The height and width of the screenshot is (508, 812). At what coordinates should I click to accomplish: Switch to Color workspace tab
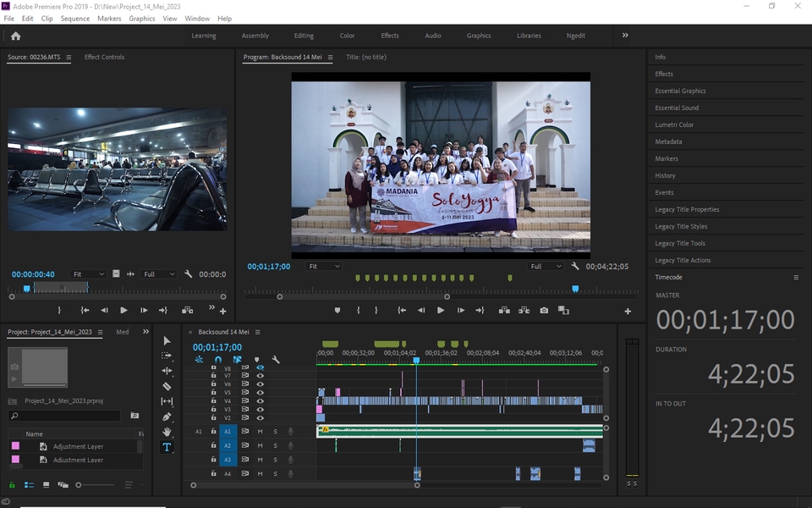347,36
